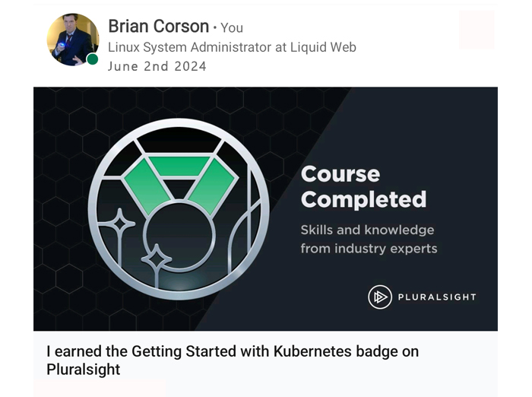Click the "You" label beside the name
The image size is (532, 397).
(x=231, y=28)
